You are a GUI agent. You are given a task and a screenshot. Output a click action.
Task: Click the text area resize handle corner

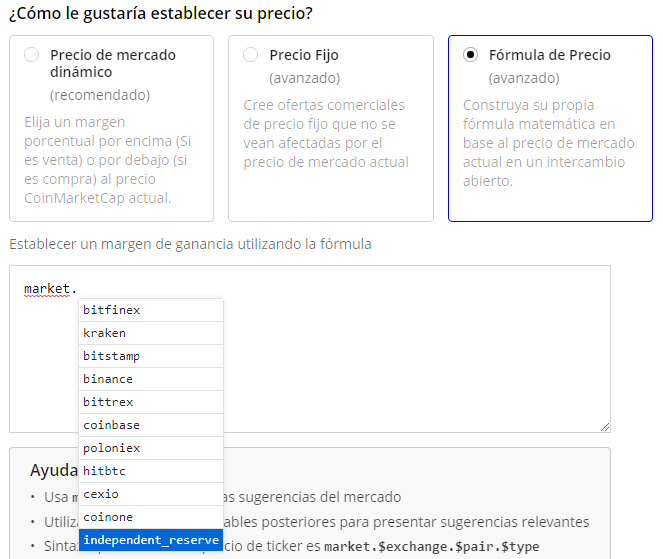tap(605, 427)
